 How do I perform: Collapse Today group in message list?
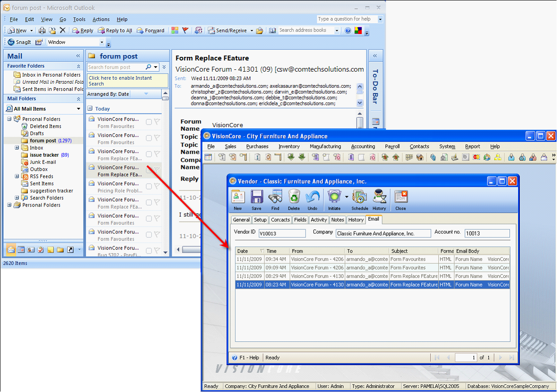(x=90, y=108)
